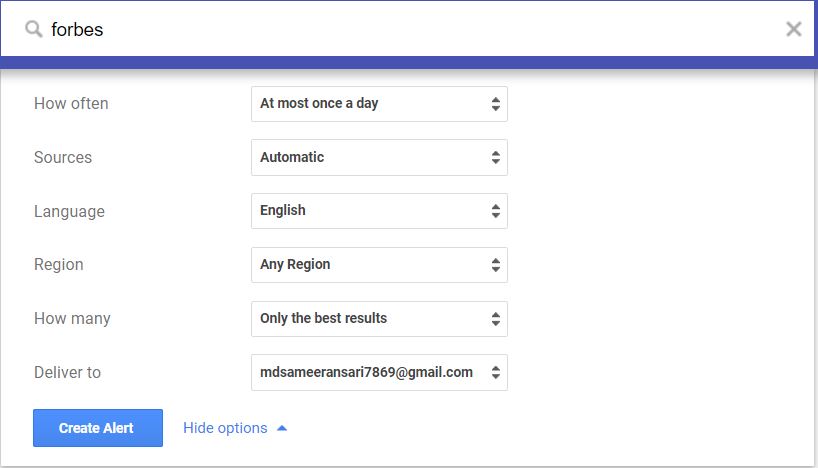Collapse options using the up triangle
This screenshot has height=468, width=818.
pos(282,428)
